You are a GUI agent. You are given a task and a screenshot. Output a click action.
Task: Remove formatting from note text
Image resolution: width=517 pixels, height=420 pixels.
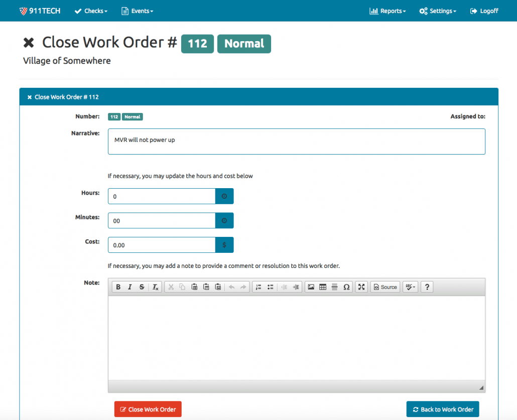point(154,287)
